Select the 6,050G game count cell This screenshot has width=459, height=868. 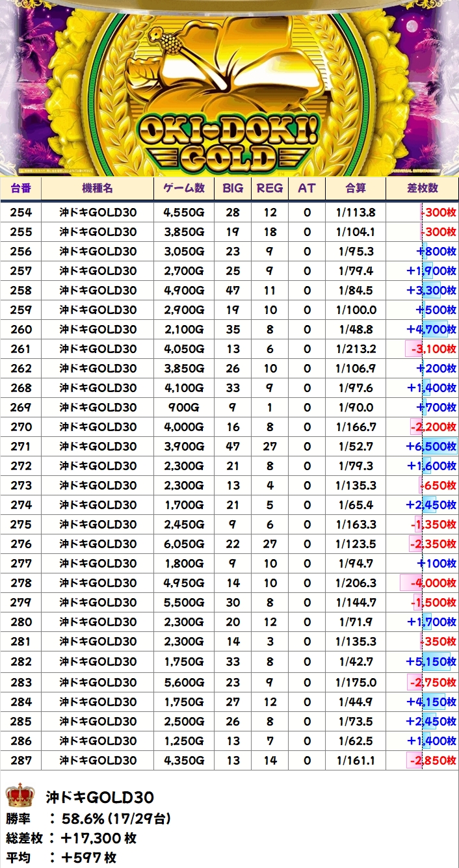point(184,544)
